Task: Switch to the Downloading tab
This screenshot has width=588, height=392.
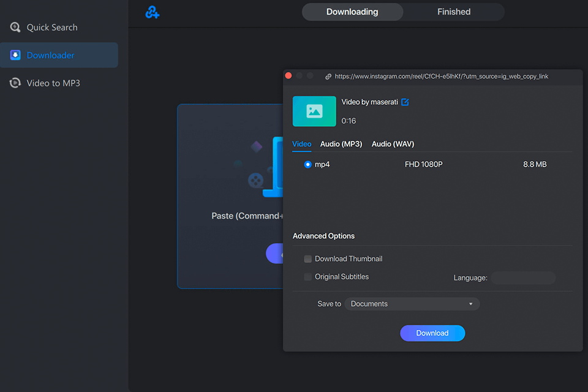Action: point(352,12)
